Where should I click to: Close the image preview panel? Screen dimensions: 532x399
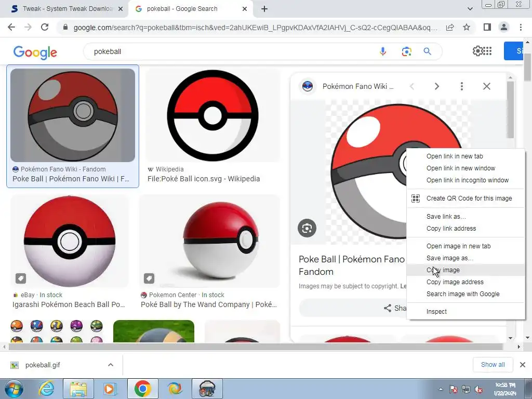tap(486, 87)
